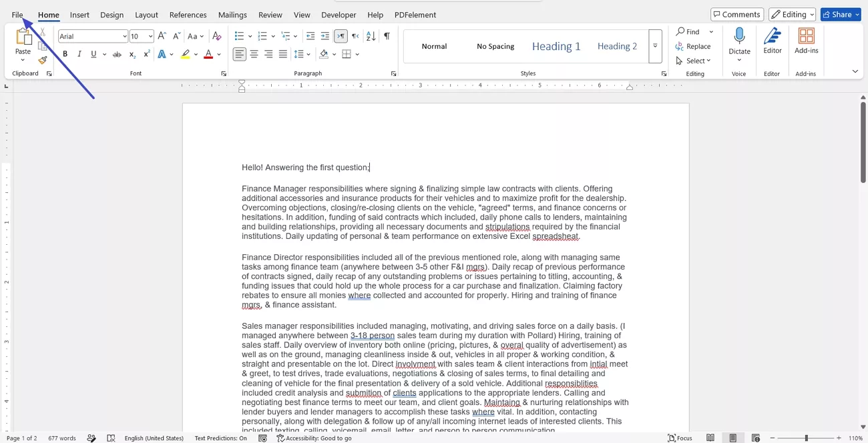The height and width of the screenshot is (443, 868).
Task: Click Replace in Editing group
Action: coord(693,46)
